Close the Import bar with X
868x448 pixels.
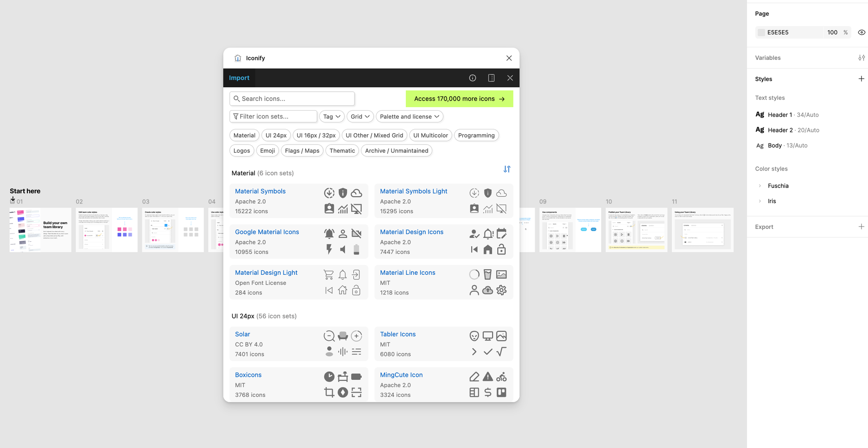510,78
